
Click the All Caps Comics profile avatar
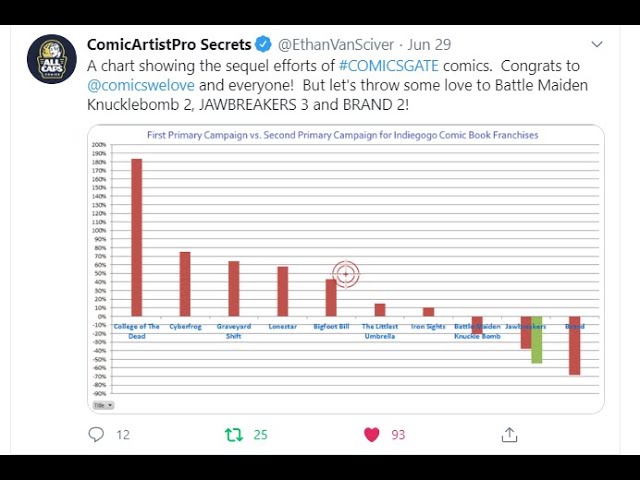click(x=51, y=59)
